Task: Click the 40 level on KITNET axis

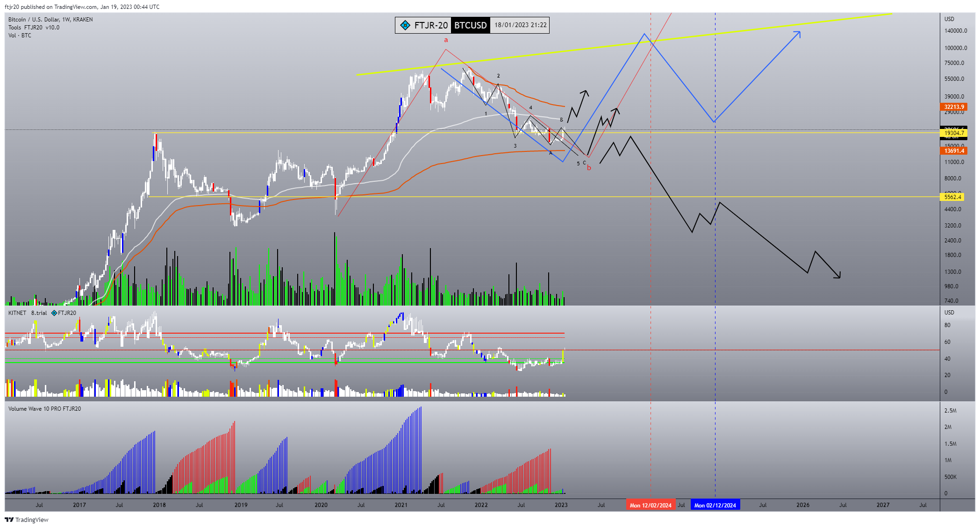Action: pyautogui.click(x=947, y=359)
